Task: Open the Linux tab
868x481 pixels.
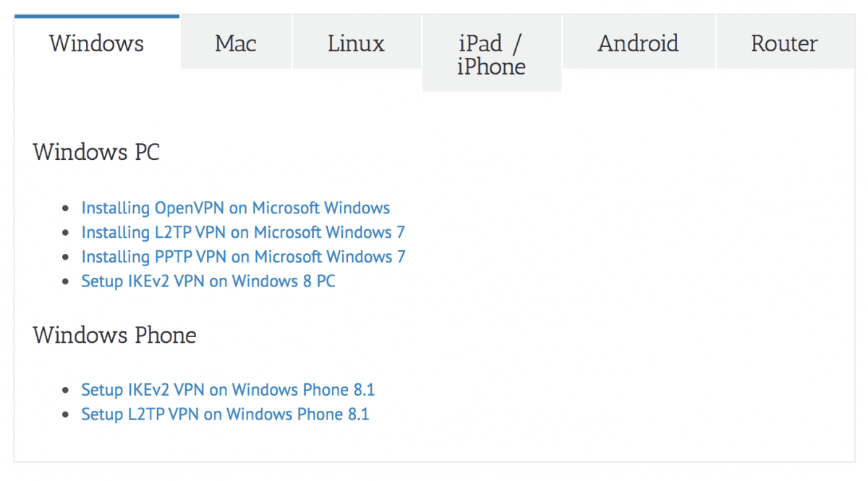Action: tap(357, 43)
